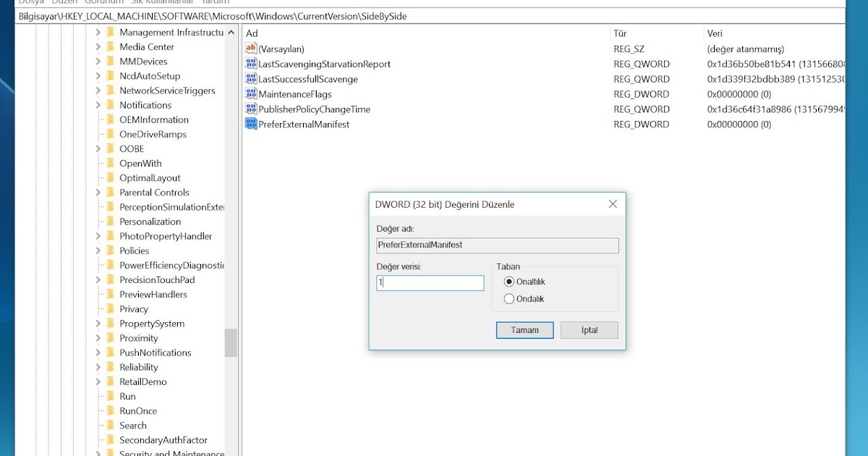Click the Privacy folder icon
The height and width of the screenshot is (456, 868).
pyautogui.click(x=110, y=308)
